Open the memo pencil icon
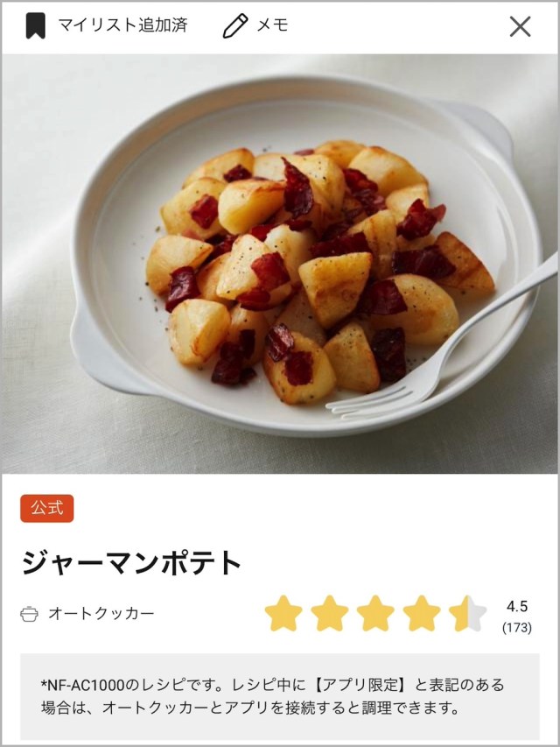This screenshot has height=747, width=560. point(235,25)
